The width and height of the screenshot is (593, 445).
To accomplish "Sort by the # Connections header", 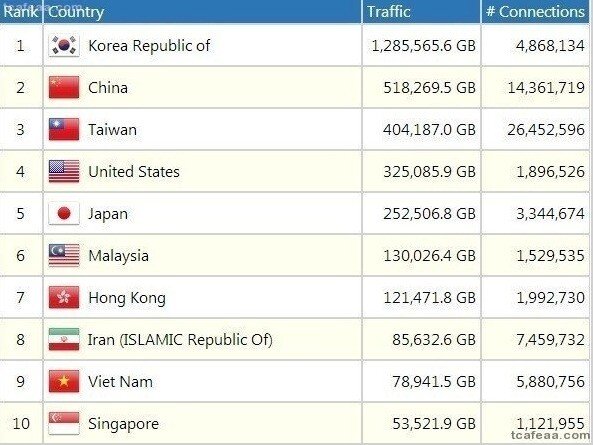I will [535, 12].
